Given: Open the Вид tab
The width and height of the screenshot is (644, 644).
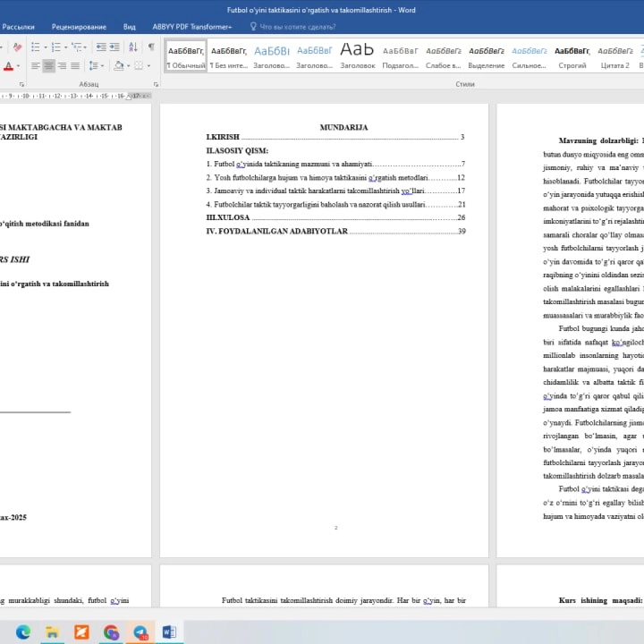Looking at the screenshot, I should [130, 27].
